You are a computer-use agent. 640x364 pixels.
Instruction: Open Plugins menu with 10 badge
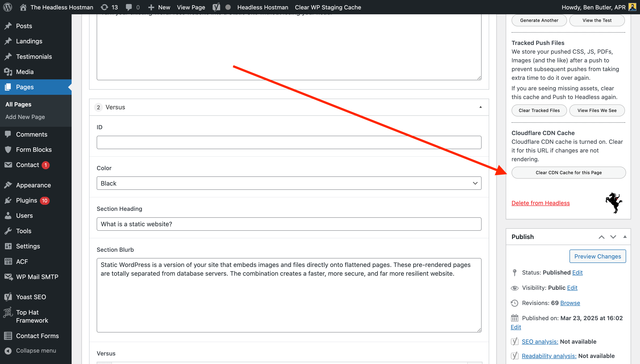coord(27,201)
